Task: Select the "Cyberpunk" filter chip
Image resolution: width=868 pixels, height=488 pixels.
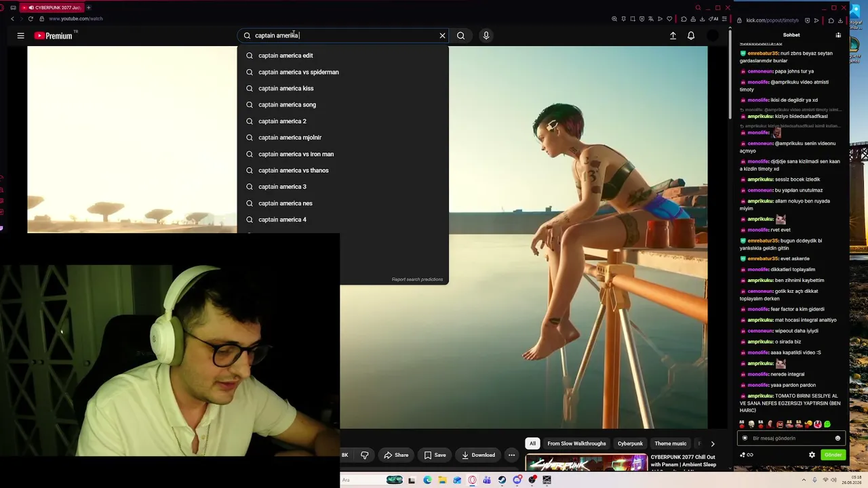Action: click(x=630, y=443)
